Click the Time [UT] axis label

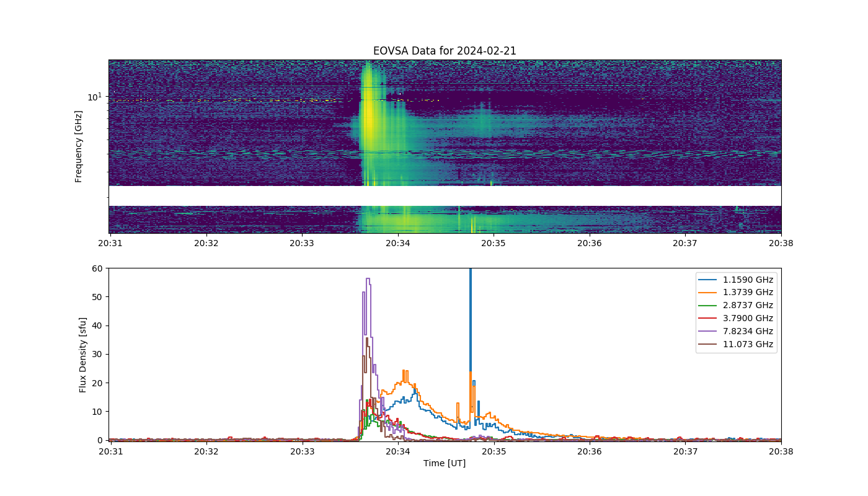click(445, 463)
